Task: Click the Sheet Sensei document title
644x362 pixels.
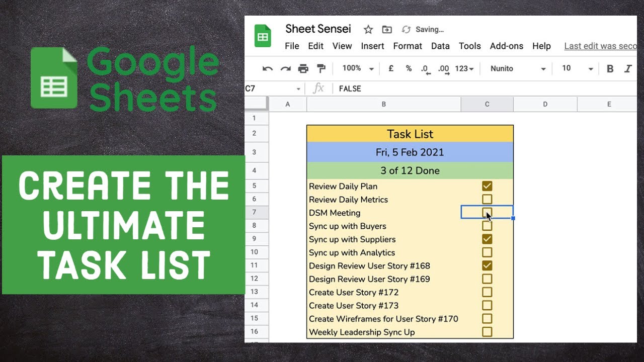Action: pyautogui.click(x=318, y=29)
